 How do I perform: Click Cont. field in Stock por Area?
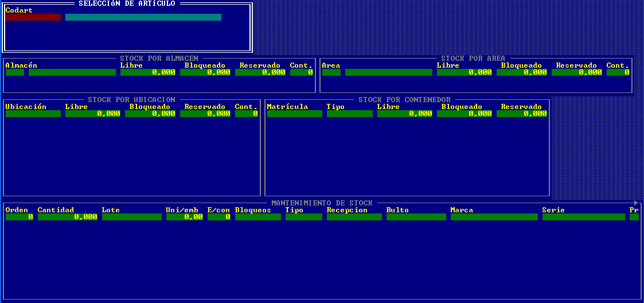click(618, 72)
